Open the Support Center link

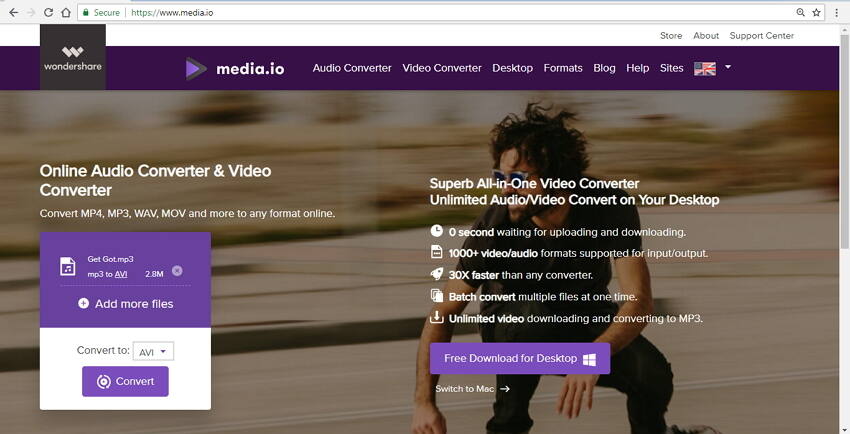click(x=762, y=36)
